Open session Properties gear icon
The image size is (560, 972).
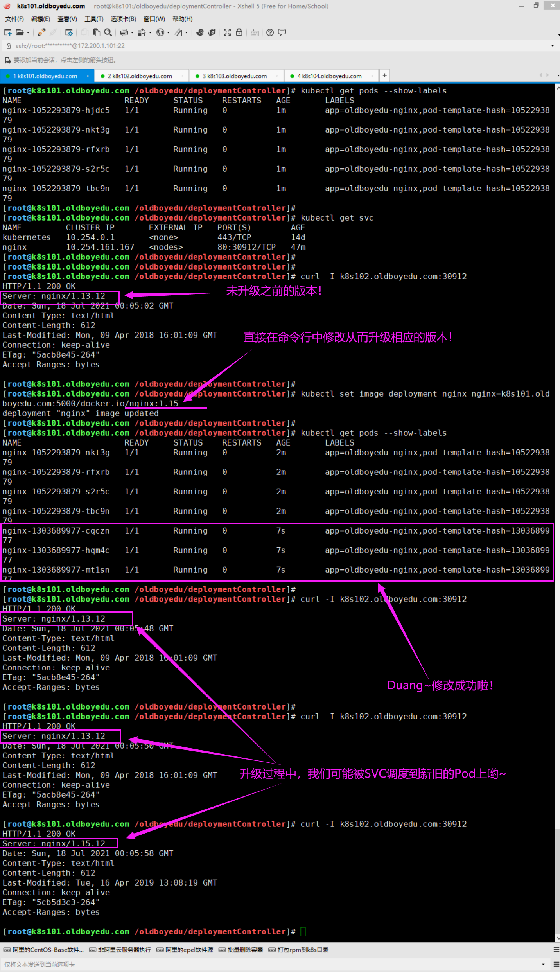tap(69, 32)
